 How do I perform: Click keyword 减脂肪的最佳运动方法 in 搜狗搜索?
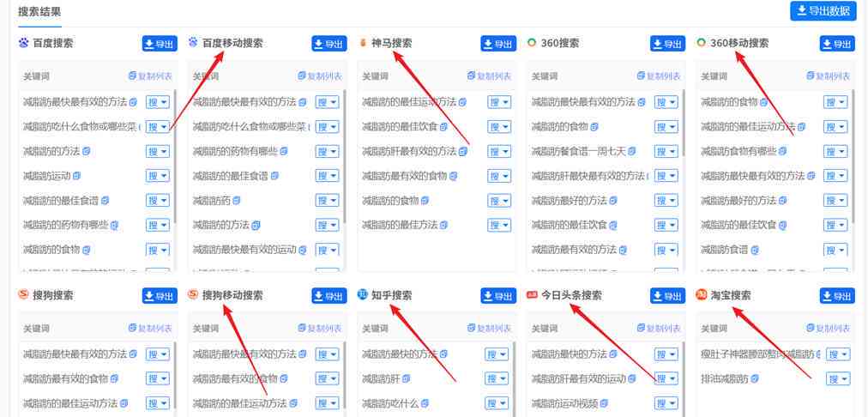(x=70, y=403)
